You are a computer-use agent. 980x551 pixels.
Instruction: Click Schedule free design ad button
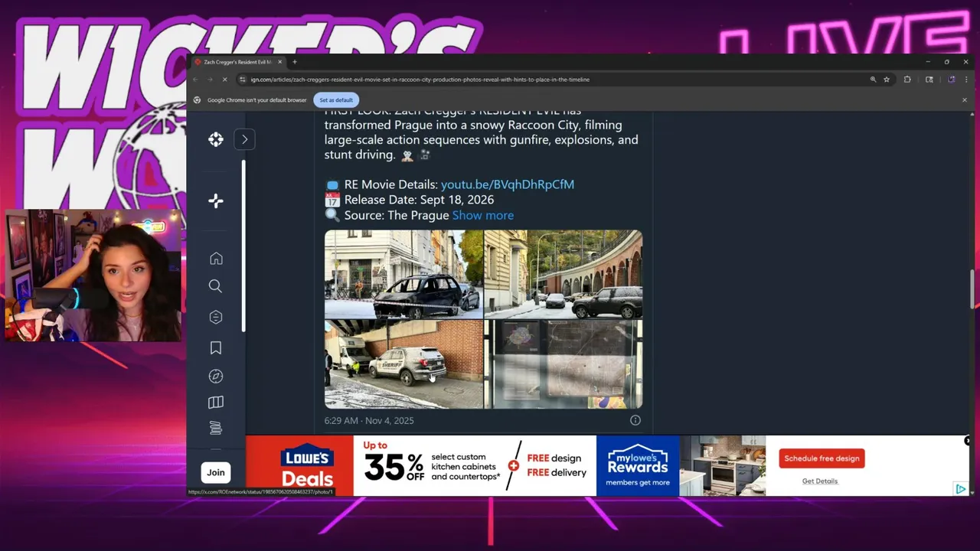pos(822,458)
